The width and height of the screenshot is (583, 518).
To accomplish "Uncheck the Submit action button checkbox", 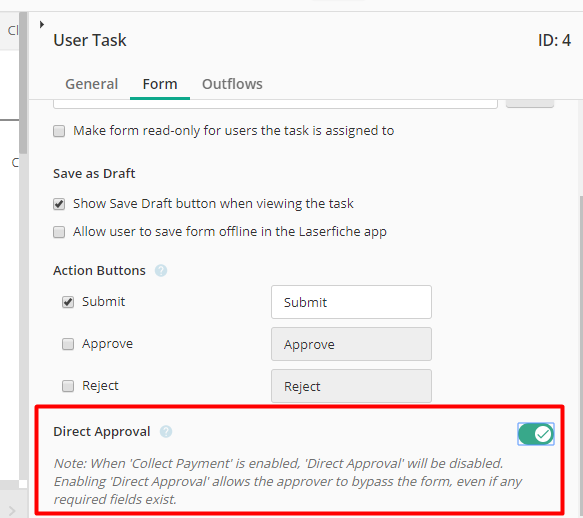I will (68, 302).
